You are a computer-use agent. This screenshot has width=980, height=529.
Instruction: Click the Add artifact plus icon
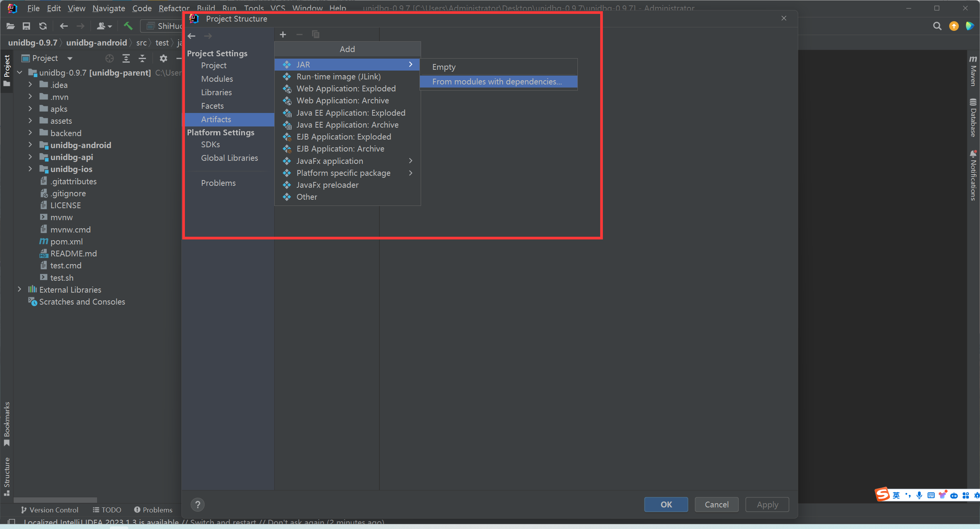(x=283, y=34)
